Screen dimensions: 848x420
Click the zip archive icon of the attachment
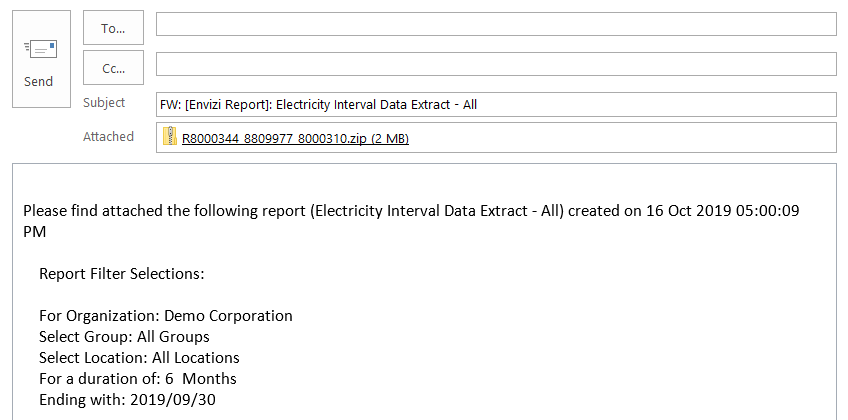point(170,136)
